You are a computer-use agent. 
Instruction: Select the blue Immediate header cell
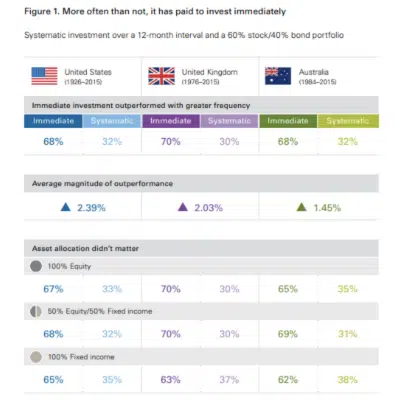click(x=53, y=121)
